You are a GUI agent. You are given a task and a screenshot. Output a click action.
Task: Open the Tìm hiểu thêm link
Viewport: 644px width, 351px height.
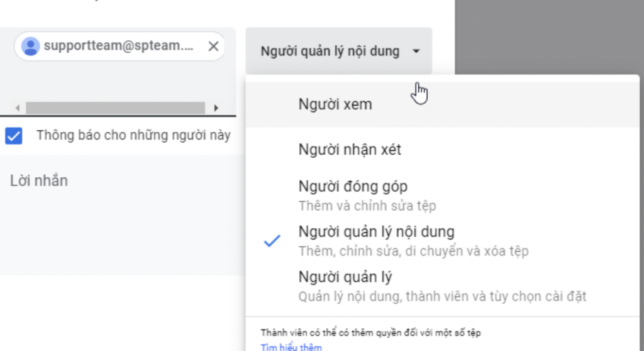click(x=291, y=347)
